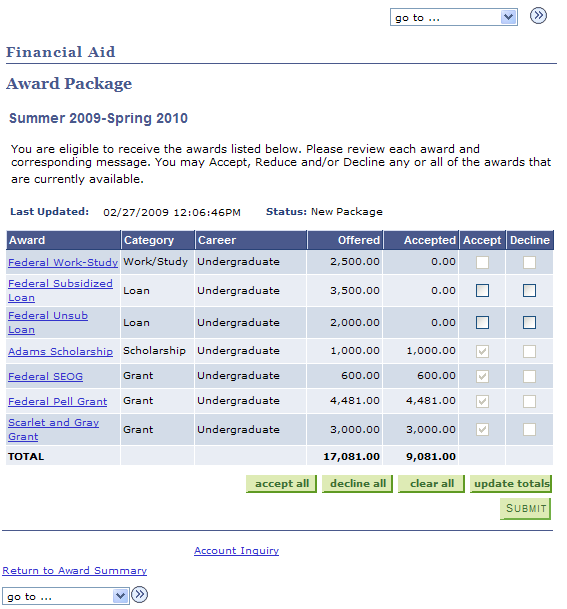Toggle Accept checkbox for Federal Pell Grant

(x=482, y=401)
